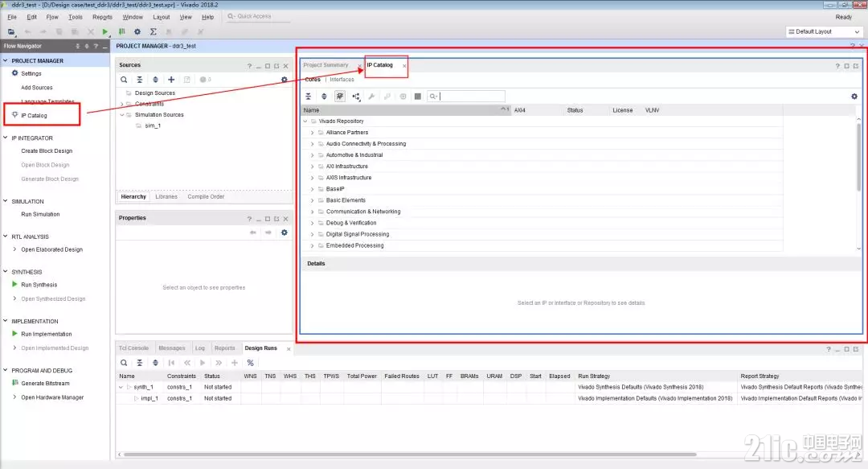Select the Digital Signal Processing folder row
Image resolution: width=868 pixels, height=469 pixels.
(542, 235)
